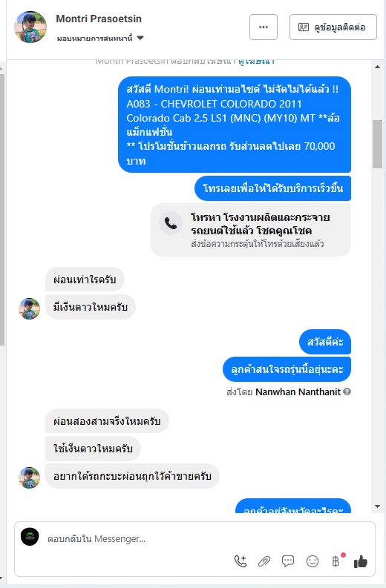
Task: Click the baht payment request icon
Action: (x=336, y=561)
